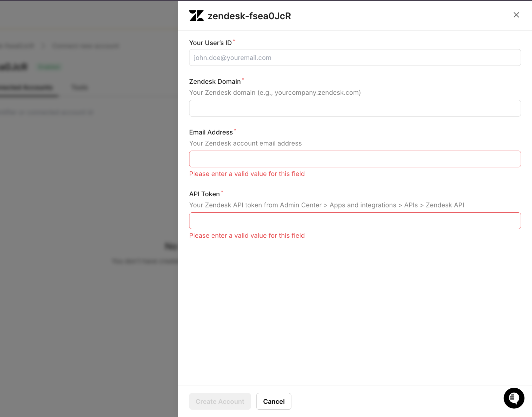Switch to the blurred Tools tab
The height and width of the screenshot is (417, 532).
point(80,87)
